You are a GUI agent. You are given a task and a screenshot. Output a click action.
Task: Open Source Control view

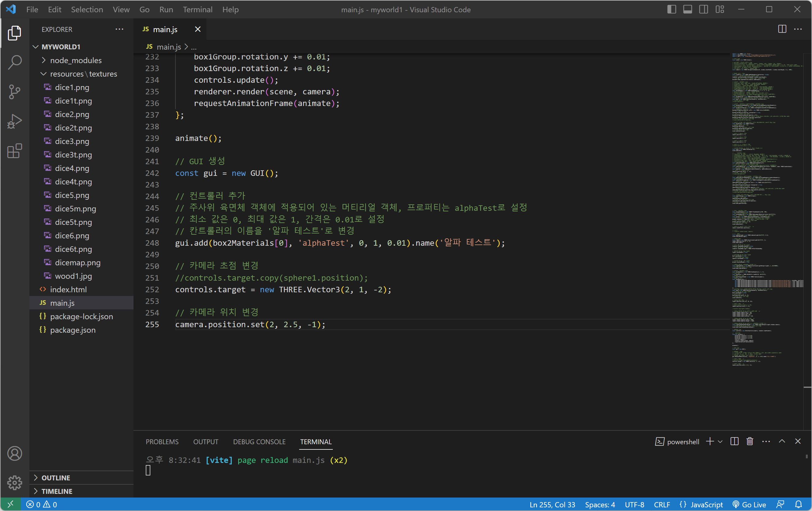(14, 92)
